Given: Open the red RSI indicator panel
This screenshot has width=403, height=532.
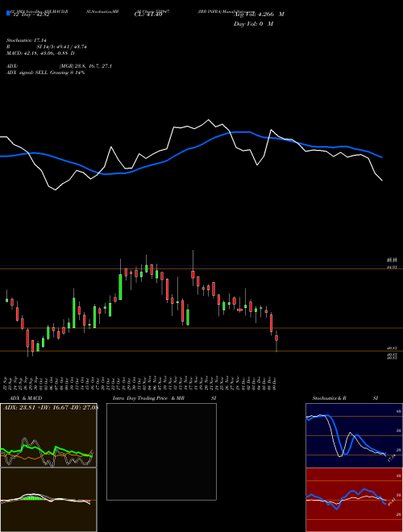Looking at the screenshot, I should pyautogui.click(x=354, y=500).
